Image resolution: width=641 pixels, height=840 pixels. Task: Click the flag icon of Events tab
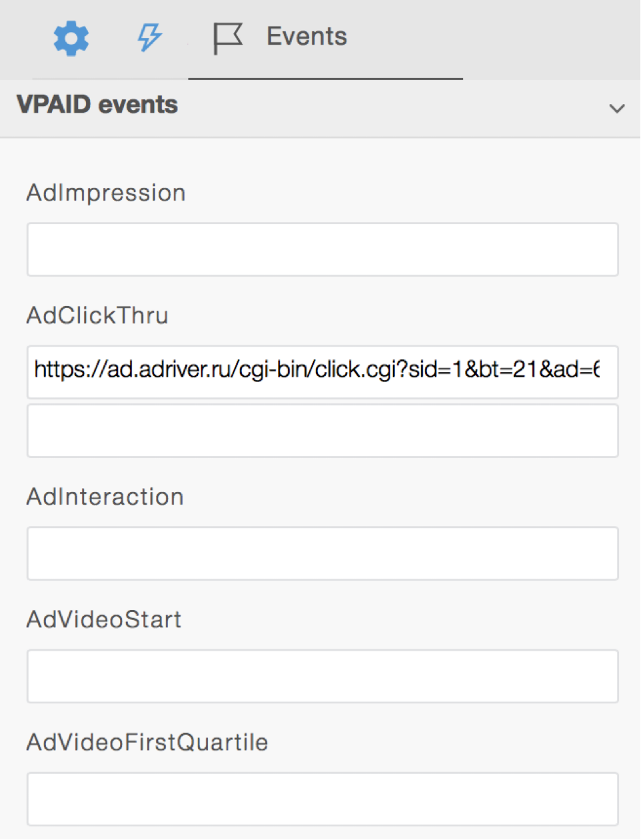(x=227, y=38)
